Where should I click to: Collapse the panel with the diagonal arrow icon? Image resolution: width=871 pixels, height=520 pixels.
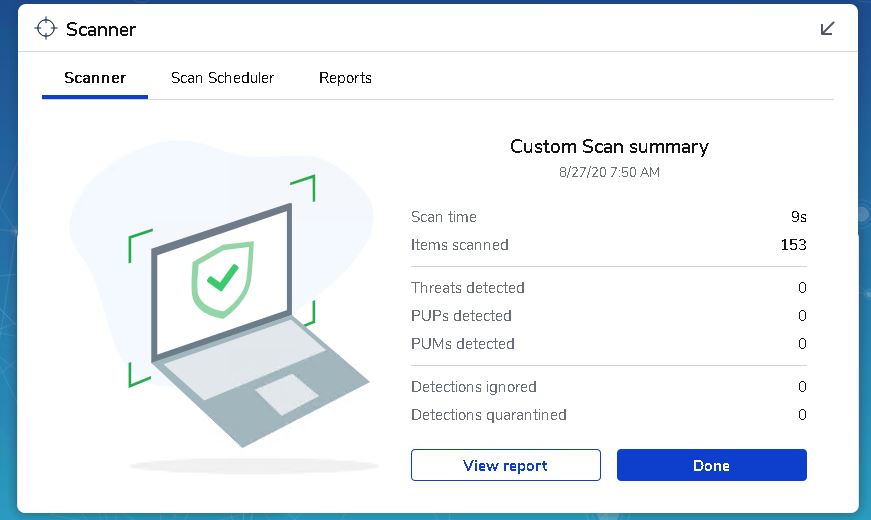pyautogui.click(x=827, y=28)
